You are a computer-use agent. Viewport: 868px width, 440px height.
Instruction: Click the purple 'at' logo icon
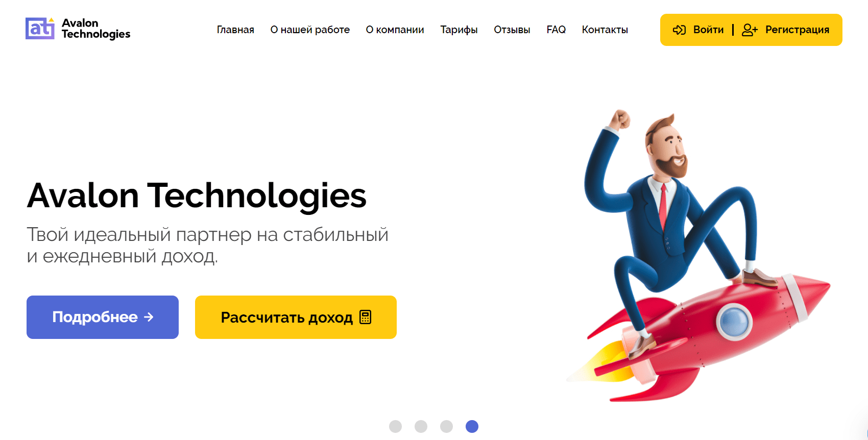pyautogui.click(x=40, y=29)
